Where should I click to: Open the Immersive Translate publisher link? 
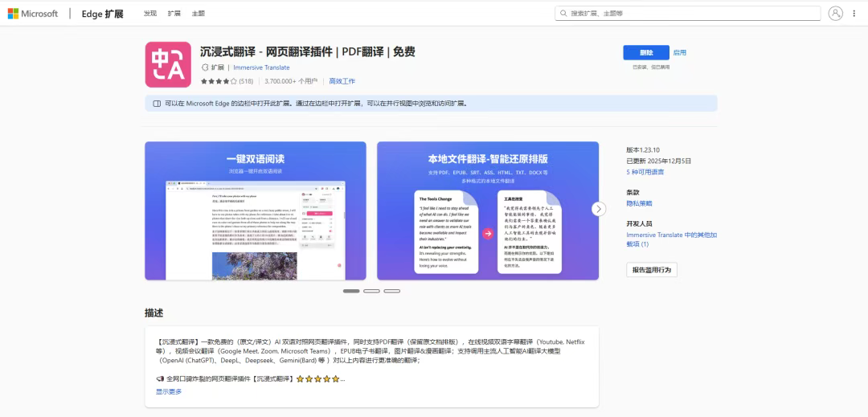click(261, 67)
